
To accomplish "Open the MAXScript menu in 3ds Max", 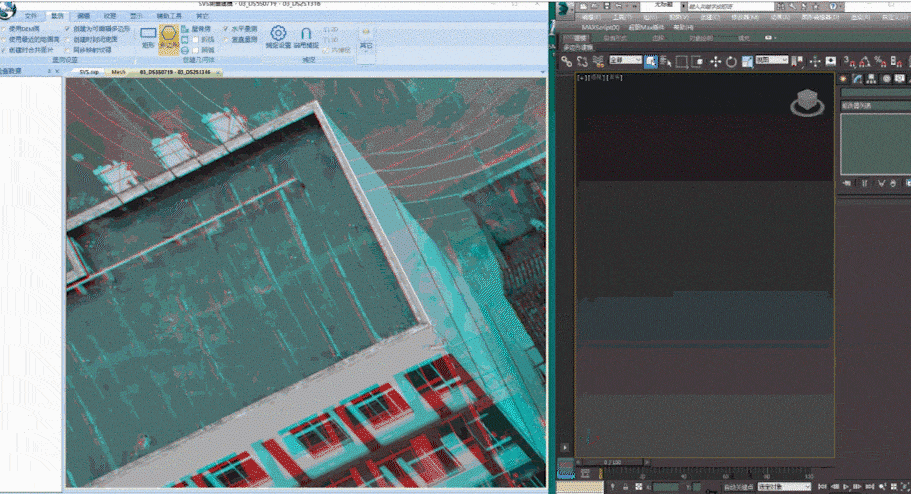I will pyautogui.click(x=601, y=27).
